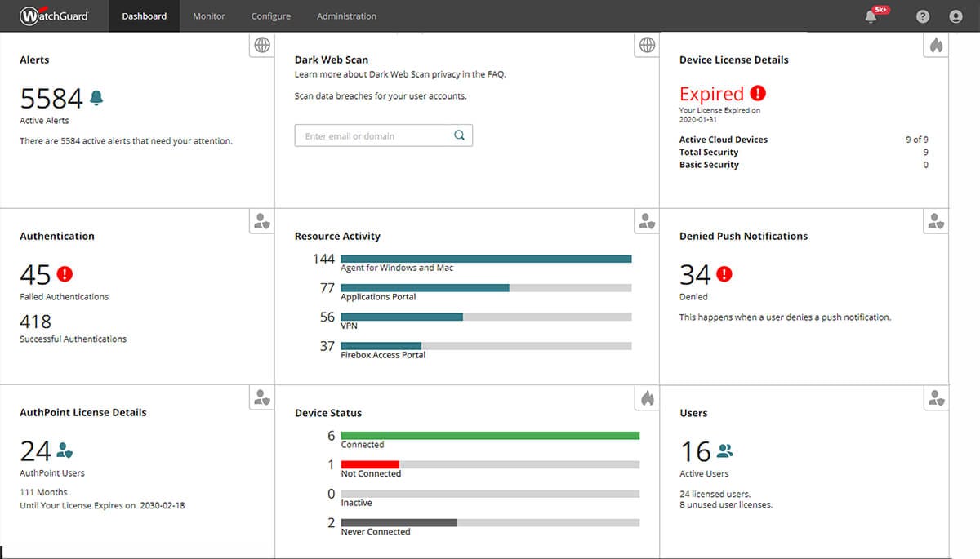
Task: Click the search magnifier in Dark Web Scan
Action: click(x=459, y=135)
